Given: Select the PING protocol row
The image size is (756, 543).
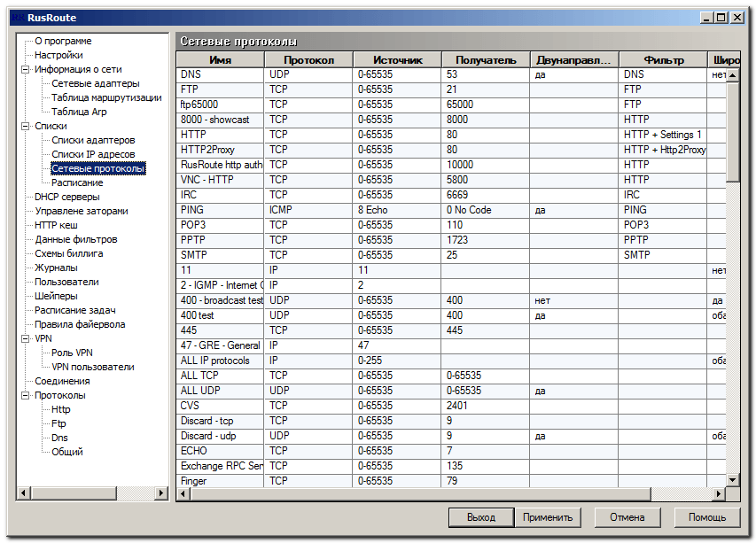Looking at the screenshot, I should pyautogui.click(x=451, y=210).
